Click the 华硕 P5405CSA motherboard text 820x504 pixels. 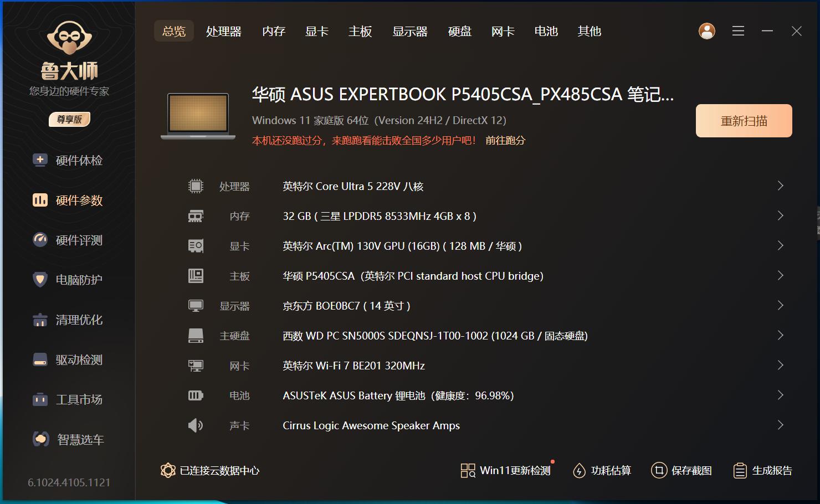point(413,276)
